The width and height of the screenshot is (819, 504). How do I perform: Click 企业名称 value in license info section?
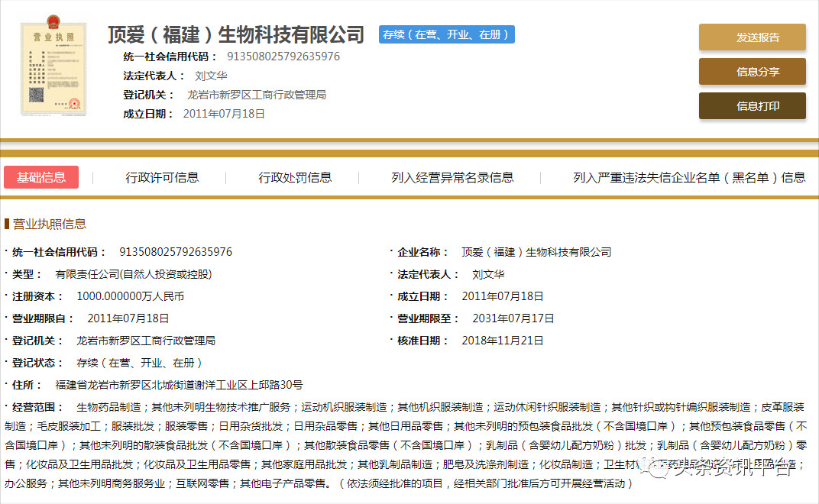536,252
